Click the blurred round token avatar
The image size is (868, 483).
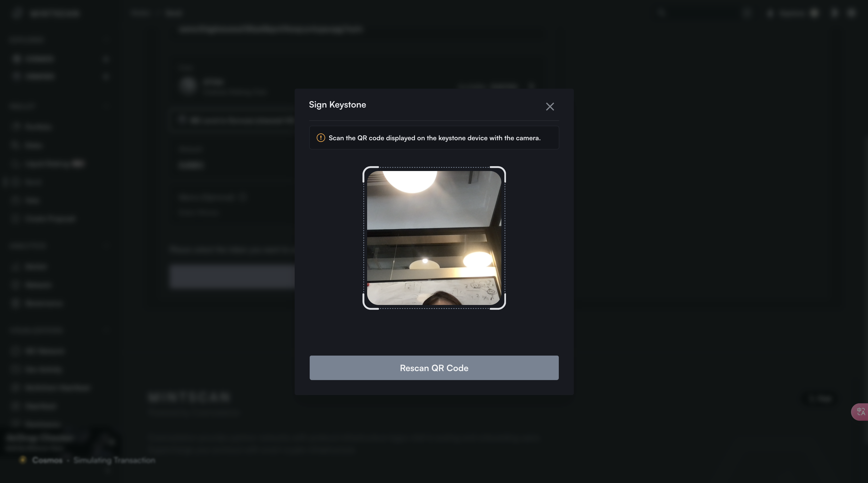coord(188,85)
